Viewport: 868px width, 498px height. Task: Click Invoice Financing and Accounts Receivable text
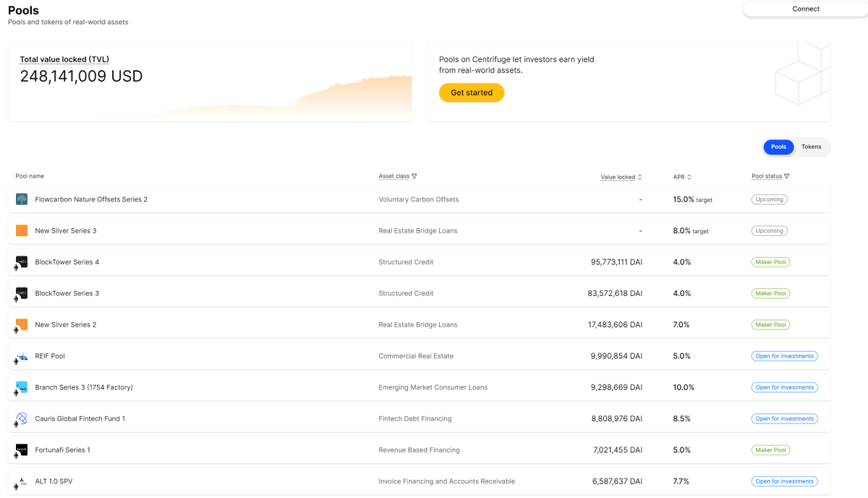click(447, 481)
